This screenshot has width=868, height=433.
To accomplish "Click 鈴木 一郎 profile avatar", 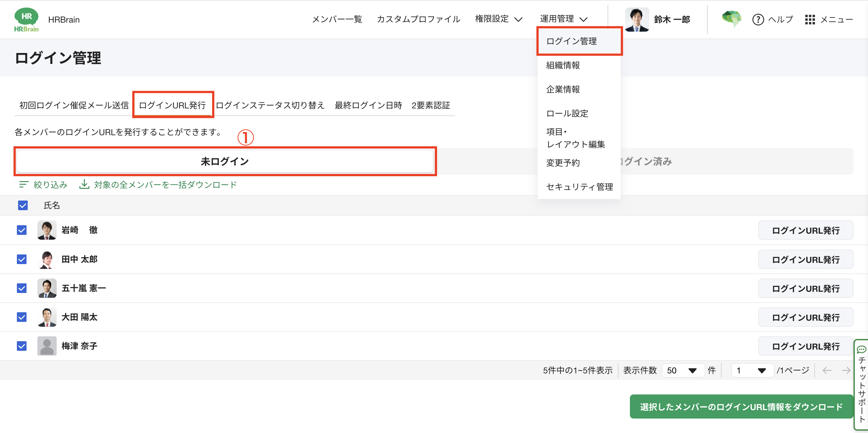I will pyautogui.click(x=637, y=20).
